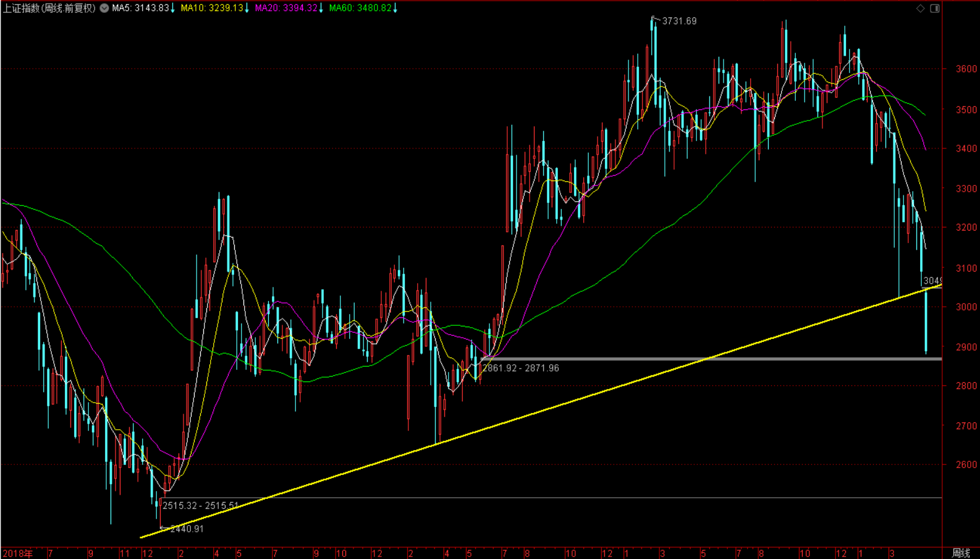
Task: Click the 2800 price axis label
Action: pos(966,386)
